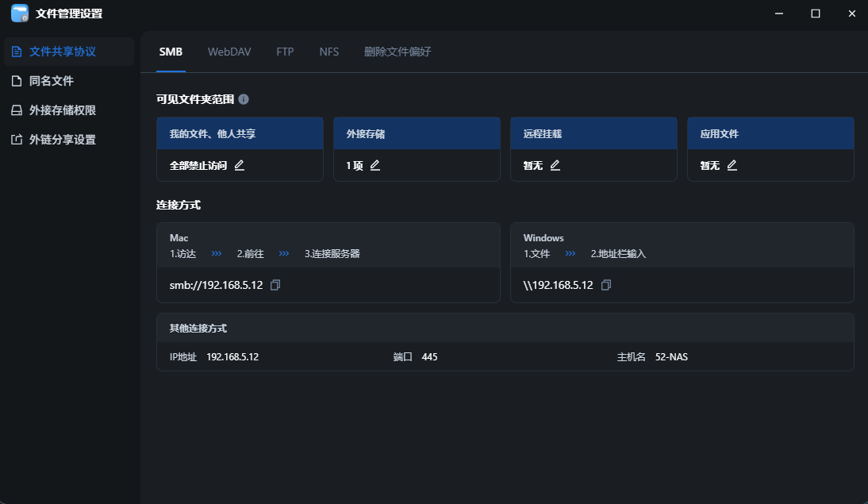Click the hostname value 52-NAS
The width and height of the screenshot is (868, 504).
click(x=671, y=357)
